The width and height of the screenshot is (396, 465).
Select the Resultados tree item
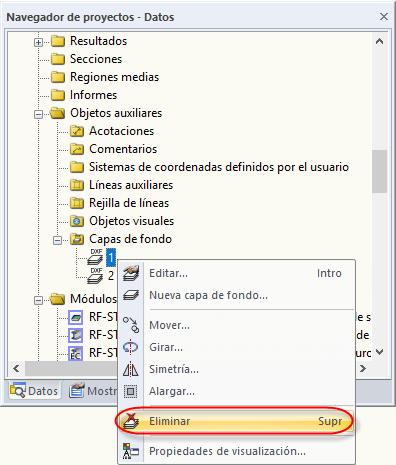coord(98,41)
